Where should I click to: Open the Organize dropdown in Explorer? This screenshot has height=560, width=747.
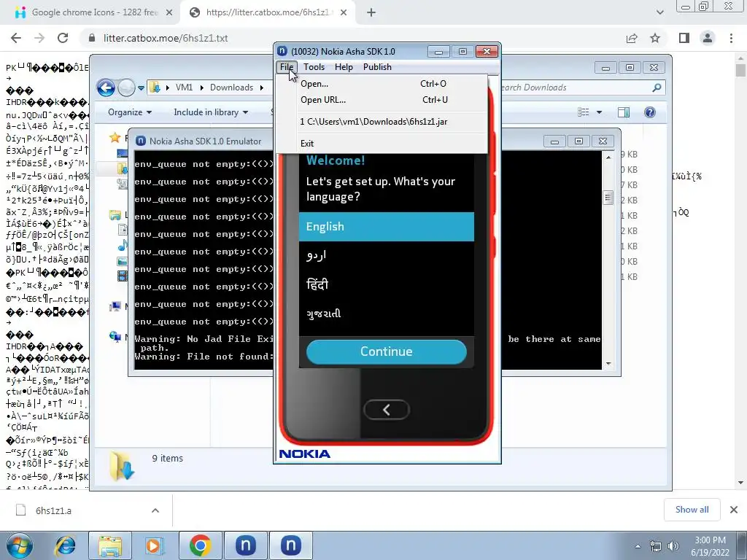(130, 112)
